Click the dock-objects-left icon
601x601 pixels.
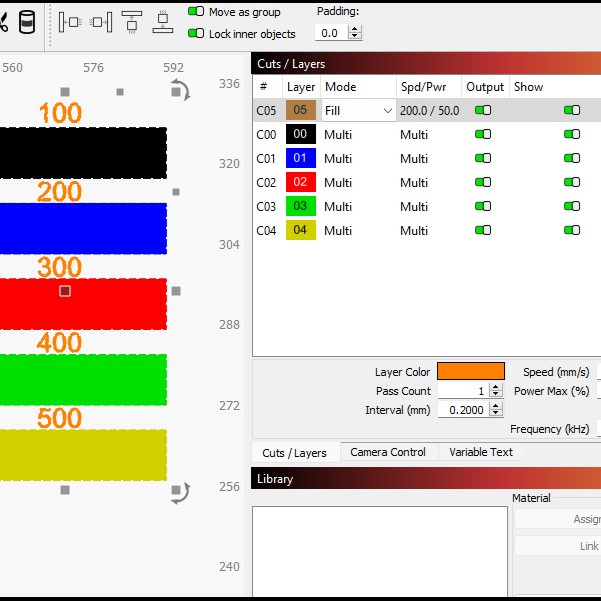pos(70,22)
